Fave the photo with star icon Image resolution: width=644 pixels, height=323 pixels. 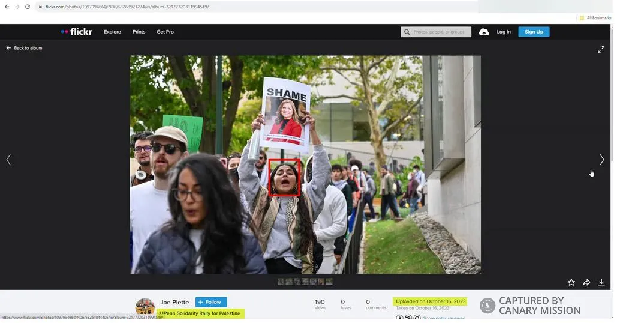[571, 282]
